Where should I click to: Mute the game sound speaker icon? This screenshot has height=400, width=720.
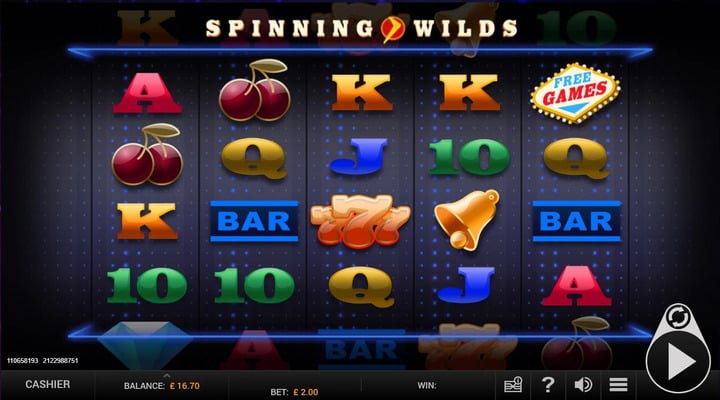click(x=583, y=385)
